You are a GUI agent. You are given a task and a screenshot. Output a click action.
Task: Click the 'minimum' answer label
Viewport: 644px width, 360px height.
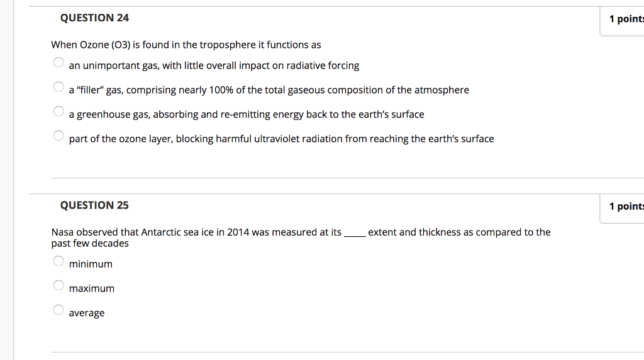(91, 264)
